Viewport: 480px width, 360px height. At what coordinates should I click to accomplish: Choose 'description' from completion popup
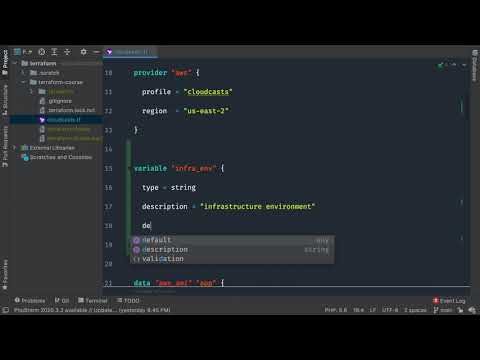(x=232, y=249)
